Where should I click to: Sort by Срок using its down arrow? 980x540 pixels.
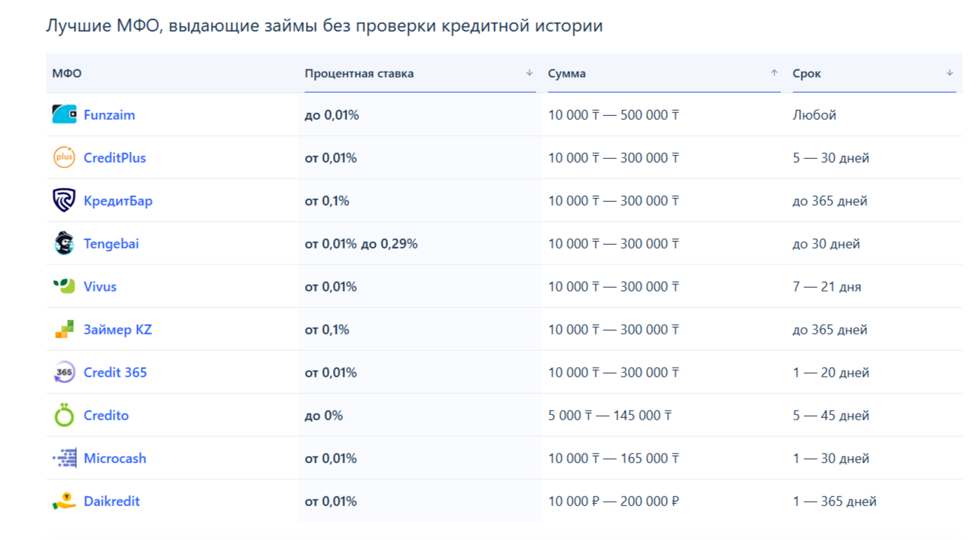pos(949,73)
